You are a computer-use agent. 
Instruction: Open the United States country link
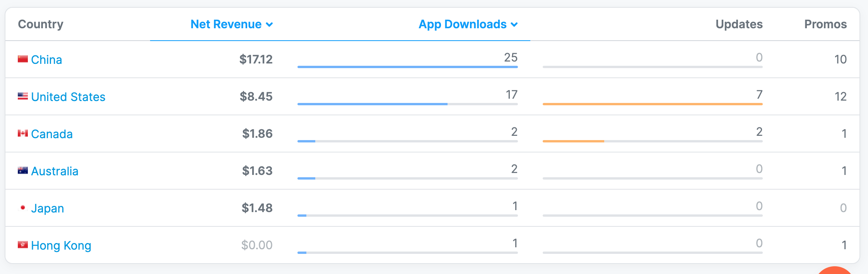(68, 97)
